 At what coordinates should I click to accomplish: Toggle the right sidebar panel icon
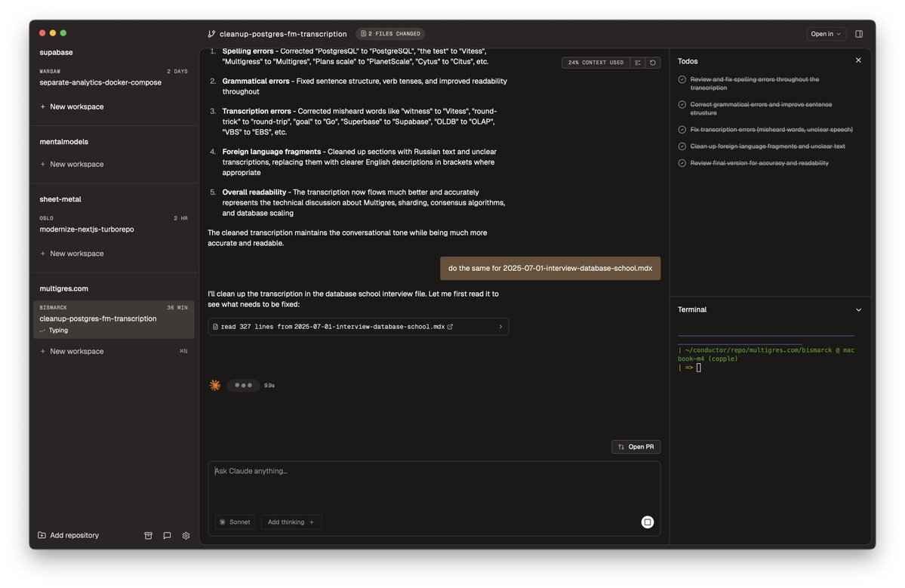(x=859, y=34)
